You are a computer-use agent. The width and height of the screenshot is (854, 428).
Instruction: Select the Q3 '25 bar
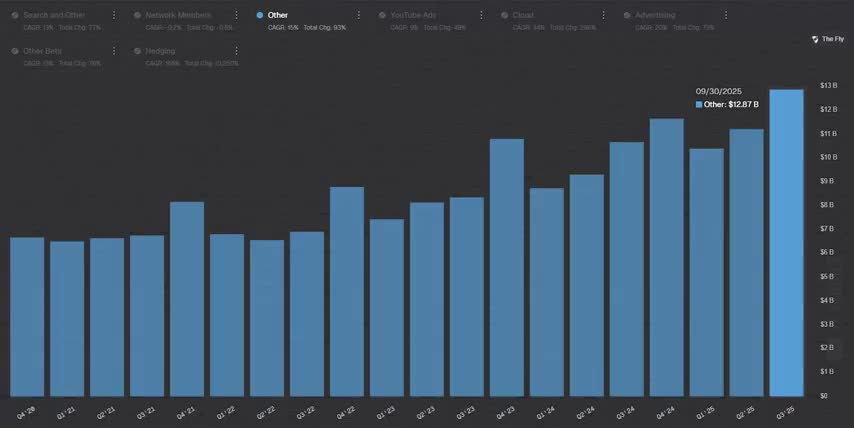point(786,243)
